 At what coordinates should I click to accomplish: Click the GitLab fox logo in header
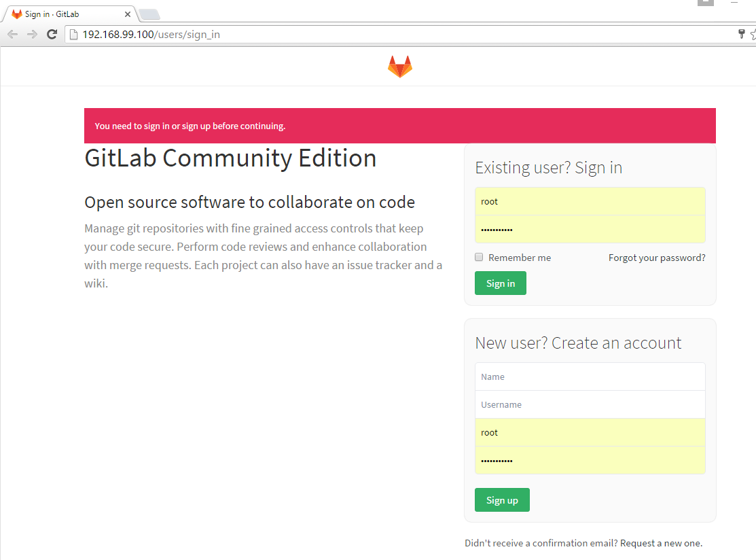tap(399, 67)
